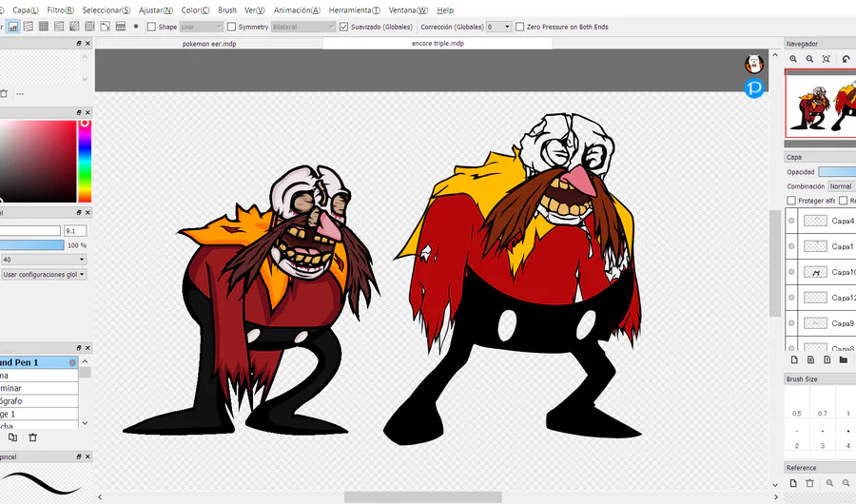This screenshot has width=856, height=504.
Task: Toggle visibility of Capa9 layer
Action: [x=791, y=323]
